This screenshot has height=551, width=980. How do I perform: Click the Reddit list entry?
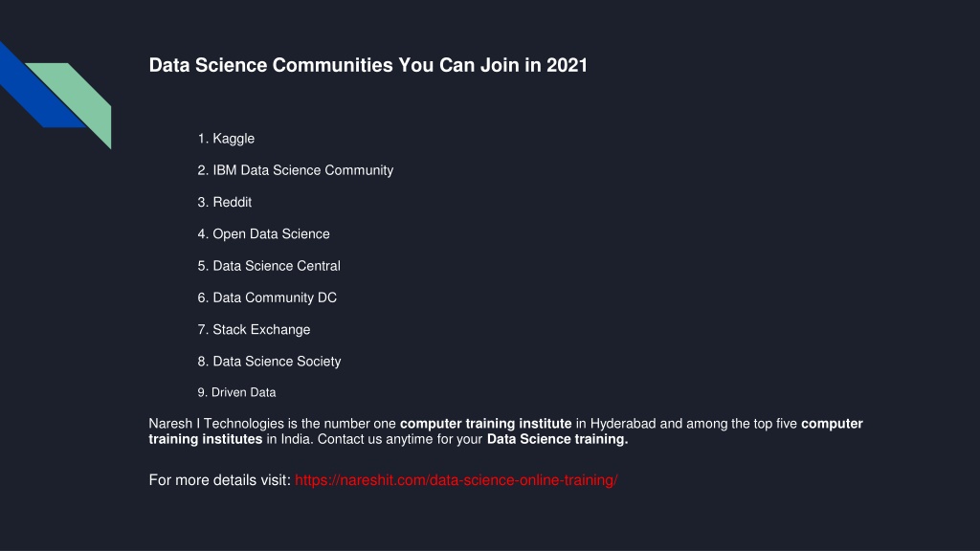coord(225,203)
